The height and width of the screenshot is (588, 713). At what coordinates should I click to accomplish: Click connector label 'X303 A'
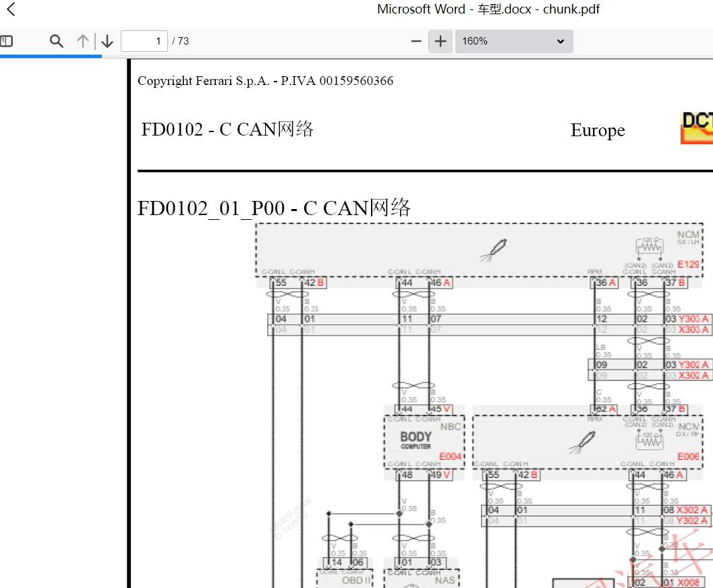click(693, 330)
